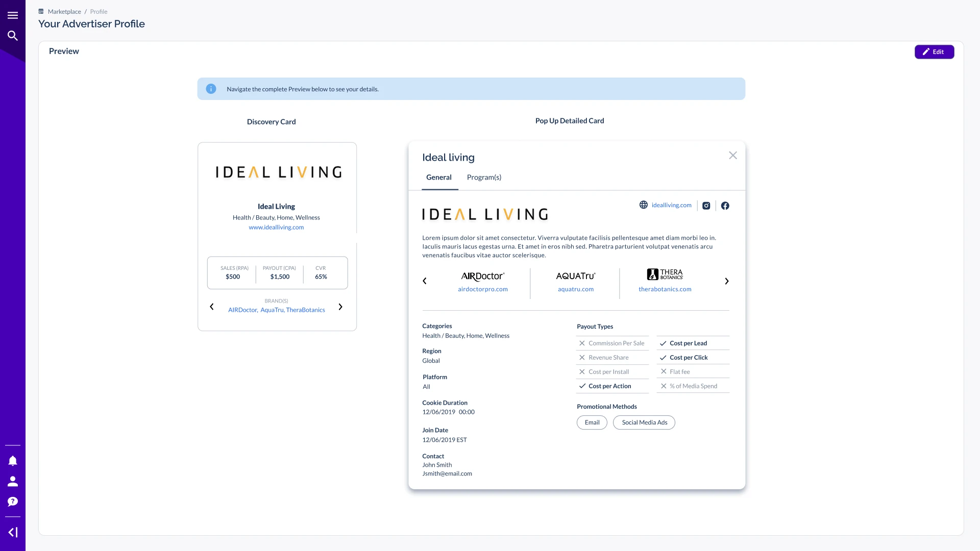Toggle Flat fee payout type
This screenshot has width=980, height=551.
(x=693, y=372)
